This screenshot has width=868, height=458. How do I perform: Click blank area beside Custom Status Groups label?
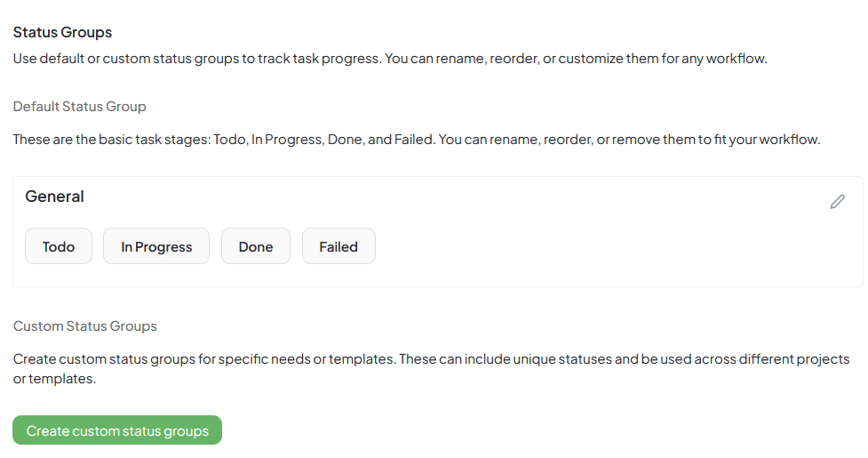click(x=444, y=326)
